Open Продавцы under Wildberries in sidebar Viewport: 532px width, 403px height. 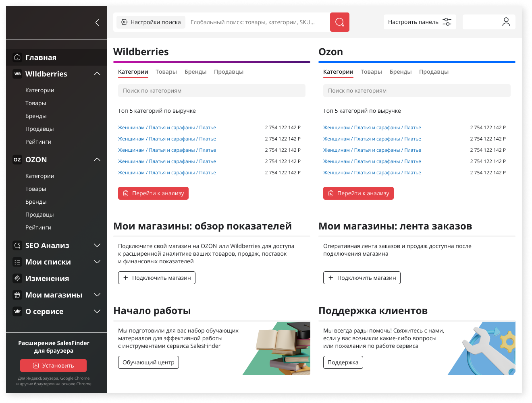point(39,129)
